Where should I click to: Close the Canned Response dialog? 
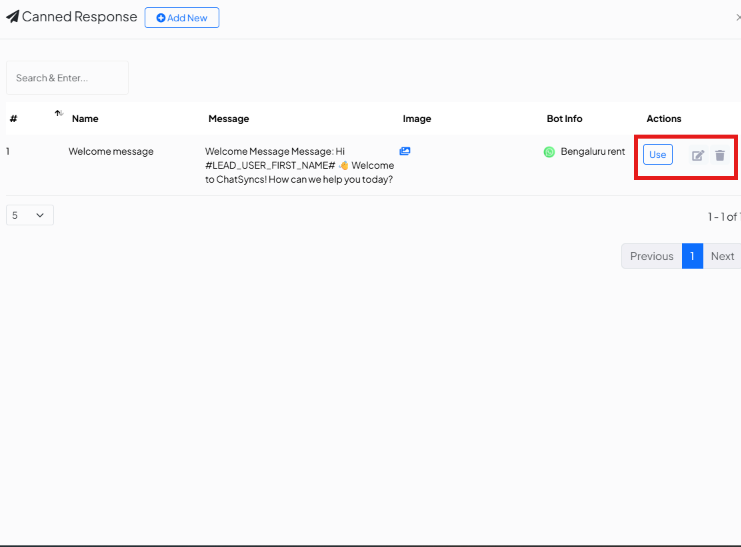click(738, 17)
